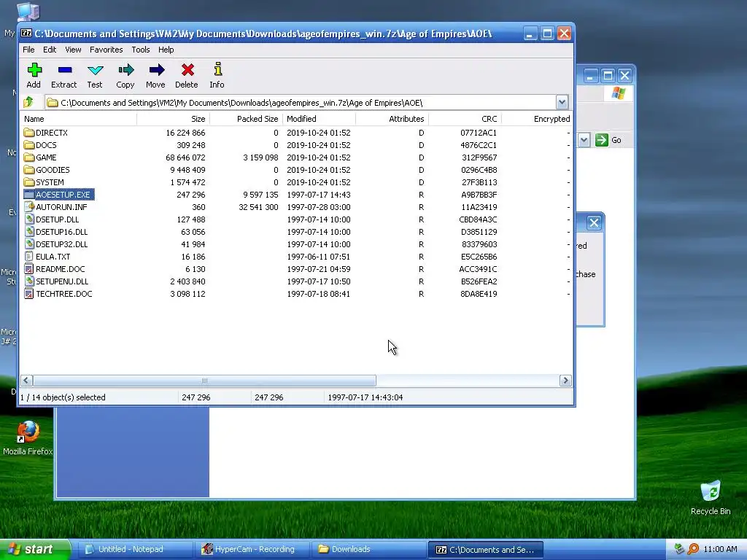This screenshot has height=560, width=747.
Task: Click the magnifier icon in system tray
Action: [x=693, y=549]
